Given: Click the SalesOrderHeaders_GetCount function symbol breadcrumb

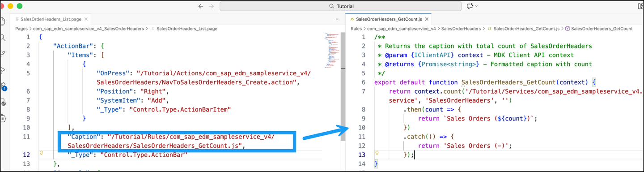Looking at the screenshot, I should click(602, 28).
